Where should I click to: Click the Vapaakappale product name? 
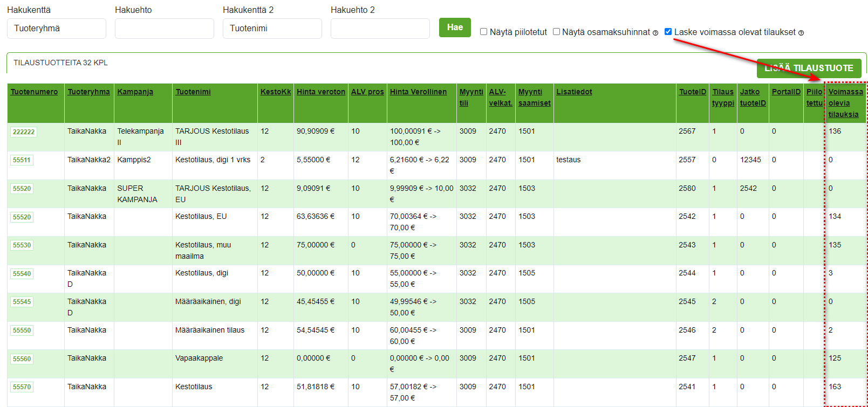[199, 358]
